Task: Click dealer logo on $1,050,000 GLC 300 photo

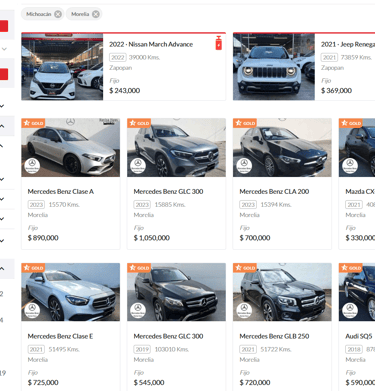Action: (x=138, y=166)
